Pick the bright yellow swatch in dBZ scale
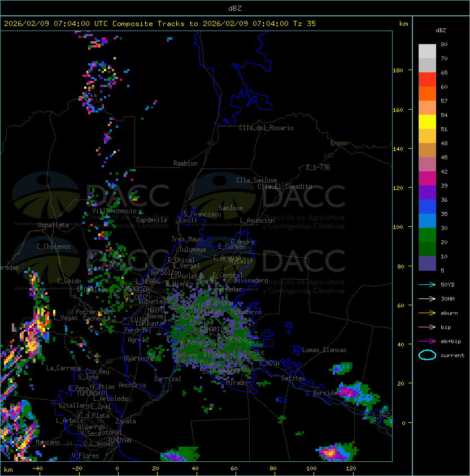Screen dimensions: 470x476 coord(427,122)
